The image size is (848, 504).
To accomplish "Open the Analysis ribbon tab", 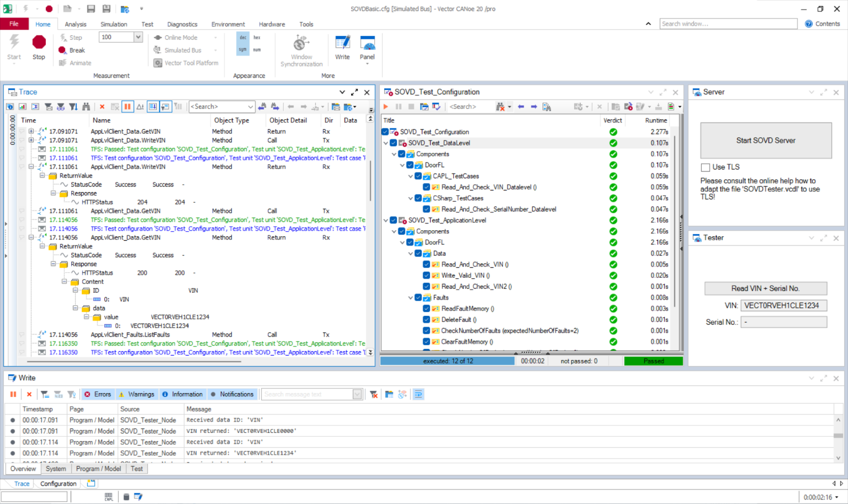I will [76, 24].
